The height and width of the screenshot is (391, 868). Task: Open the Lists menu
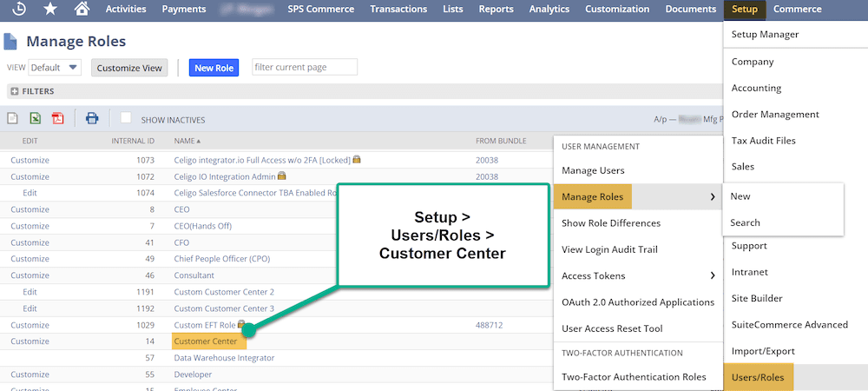point(453,10)
